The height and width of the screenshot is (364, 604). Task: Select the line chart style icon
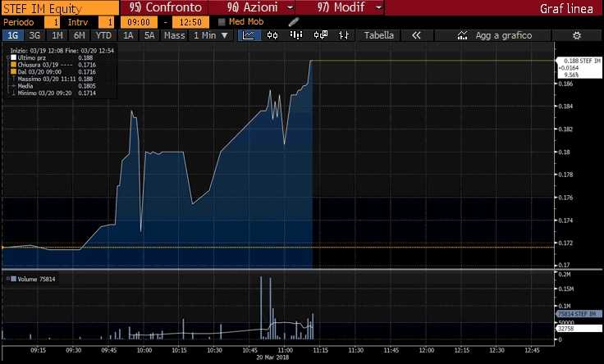click(x=249, y=35)
